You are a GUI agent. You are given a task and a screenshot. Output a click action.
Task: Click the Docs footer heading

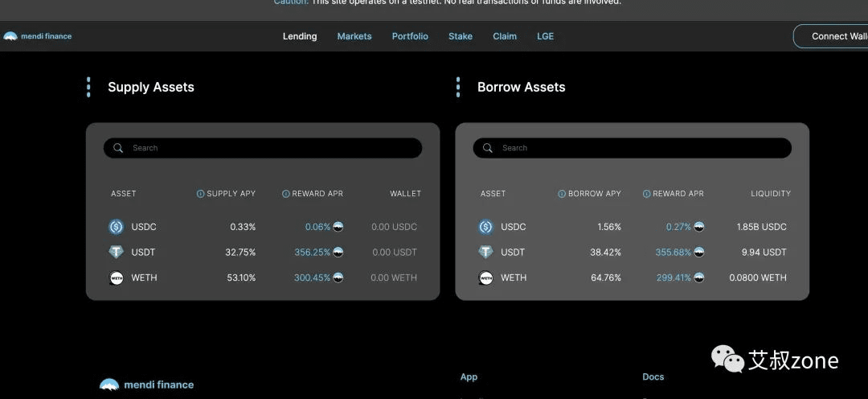pos(653,376)
